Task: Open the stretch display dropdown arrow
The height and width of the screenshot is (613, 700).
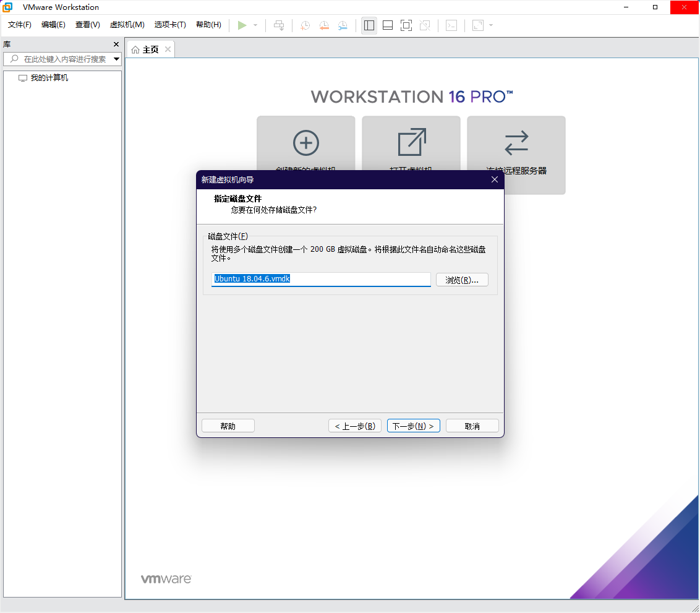Action: click(x=491, y=25)
